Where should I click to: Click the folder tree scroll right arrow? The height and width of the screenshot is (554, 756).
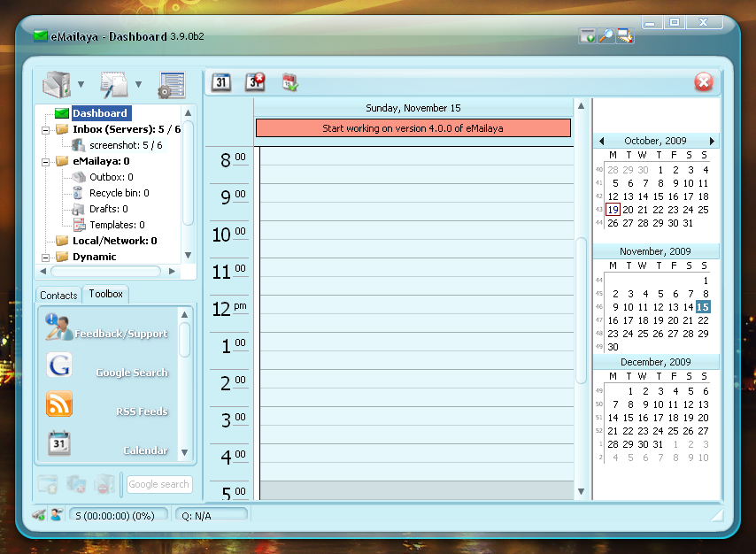(x=172, y=272)
